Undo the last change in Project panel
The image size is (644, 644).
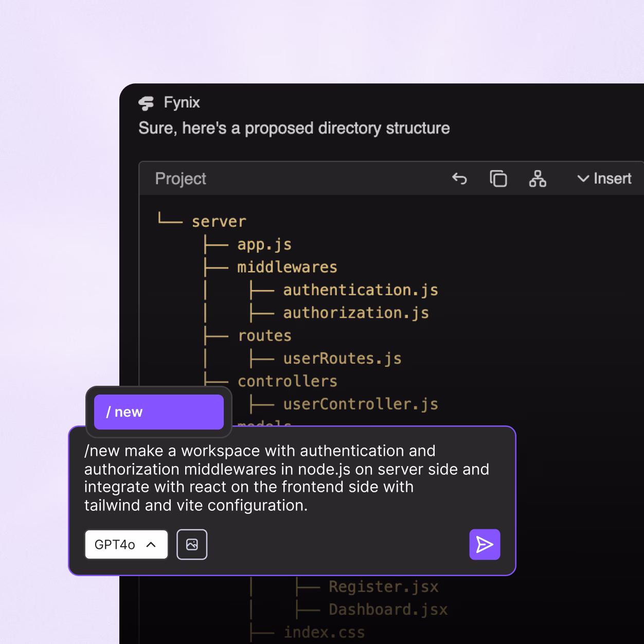[460, 179]
